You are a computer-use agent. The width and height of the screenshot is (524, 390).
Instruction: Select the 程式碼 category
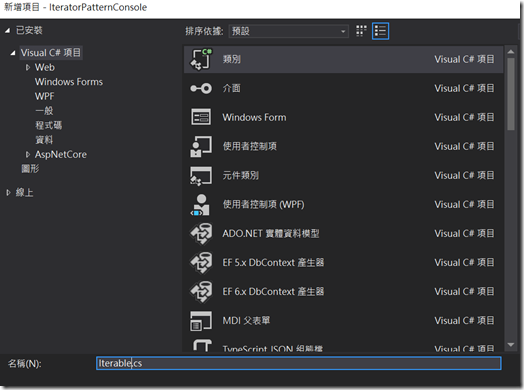point(49,125)
